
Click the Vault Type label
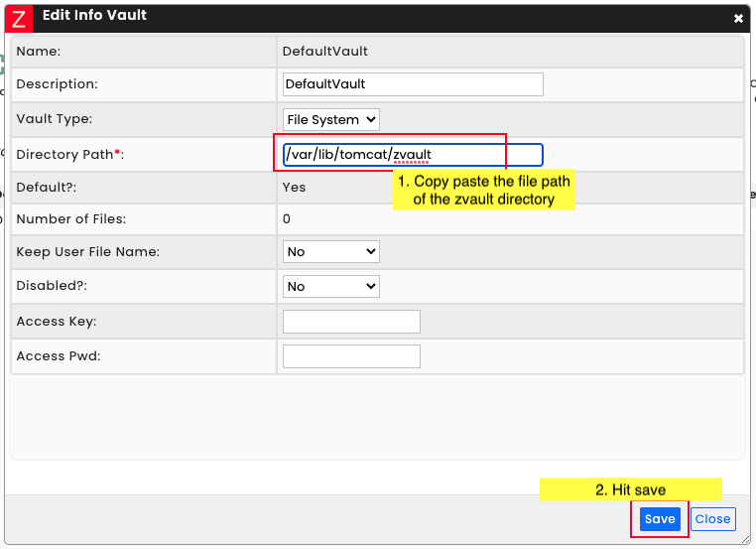point(54,119)
